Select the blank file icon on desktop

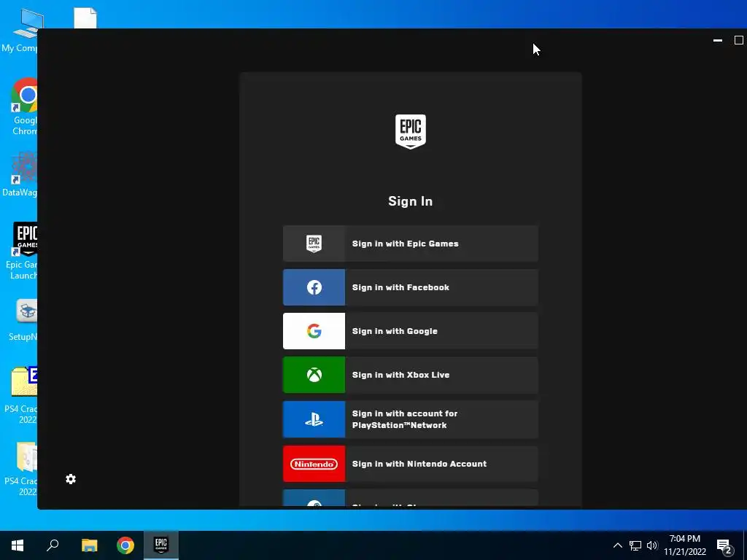click(85, 18)
